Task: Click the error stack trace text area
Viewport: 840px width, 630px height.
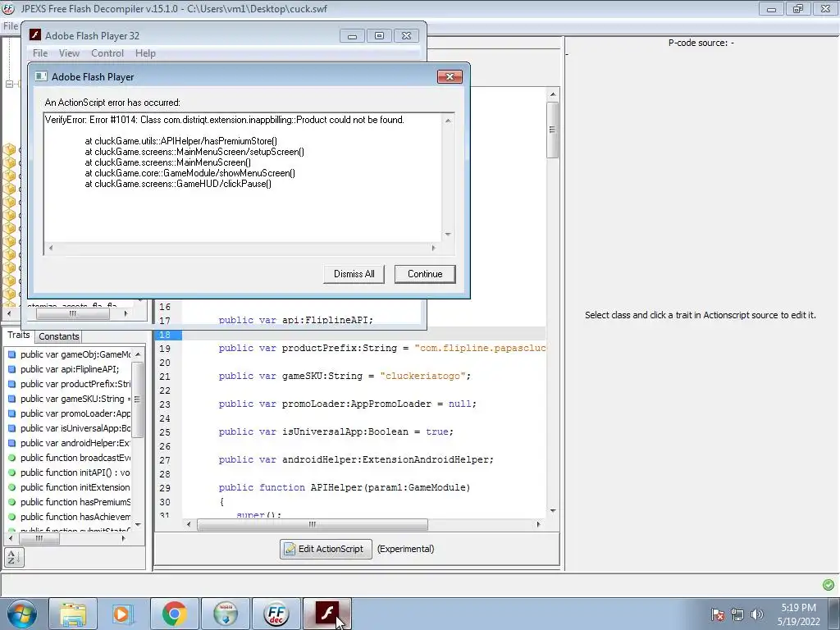Action: pyautogui.click(x=243, y=178)
